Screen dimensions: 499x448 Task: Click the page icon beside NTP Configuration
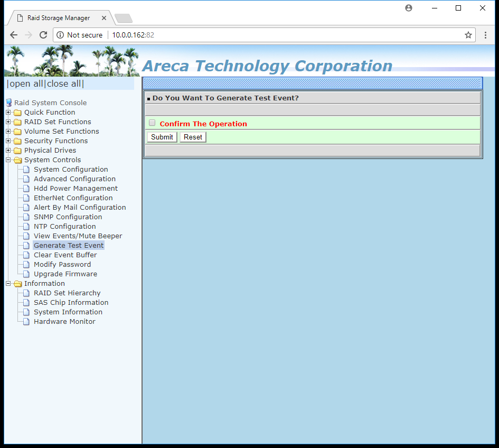(x=26, y=227)
